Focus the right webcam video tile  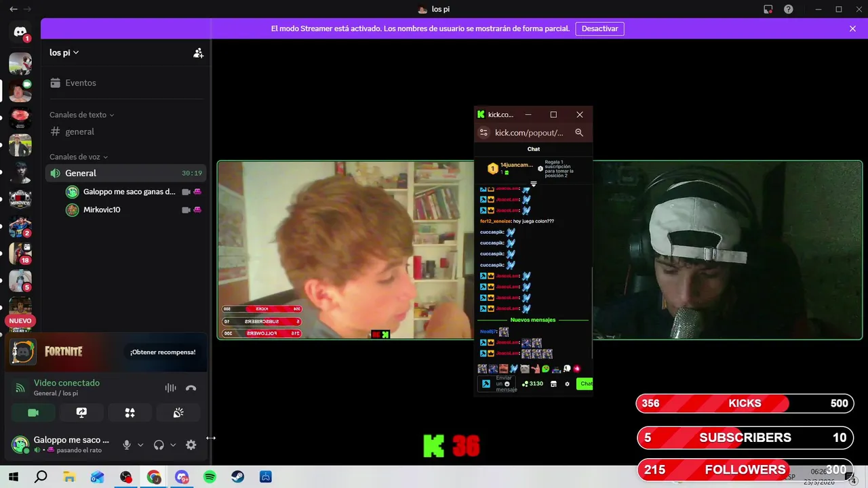tap(728, 250)
